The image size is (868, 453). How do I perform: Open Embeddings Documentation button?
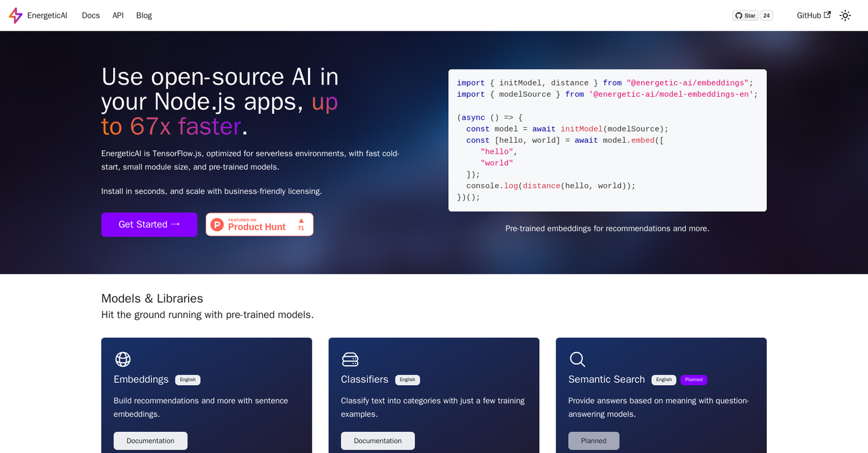tap(150, 441)
